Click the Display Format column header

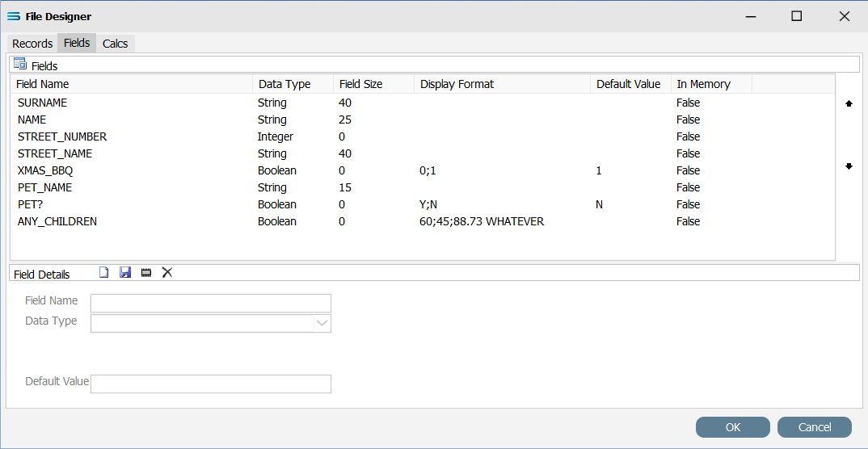502,84
